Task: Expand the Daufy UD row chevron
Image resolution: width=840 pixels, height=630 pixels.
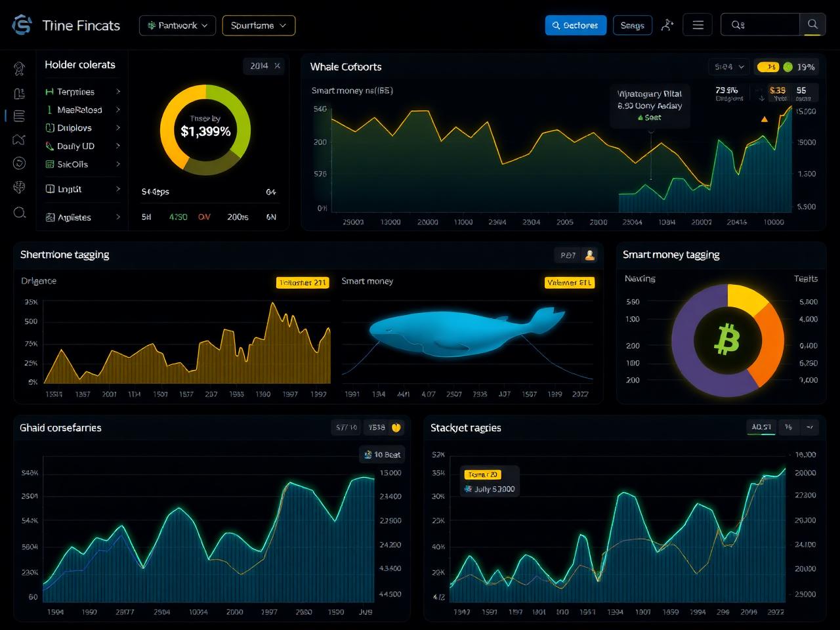Action: pos(118,146)
